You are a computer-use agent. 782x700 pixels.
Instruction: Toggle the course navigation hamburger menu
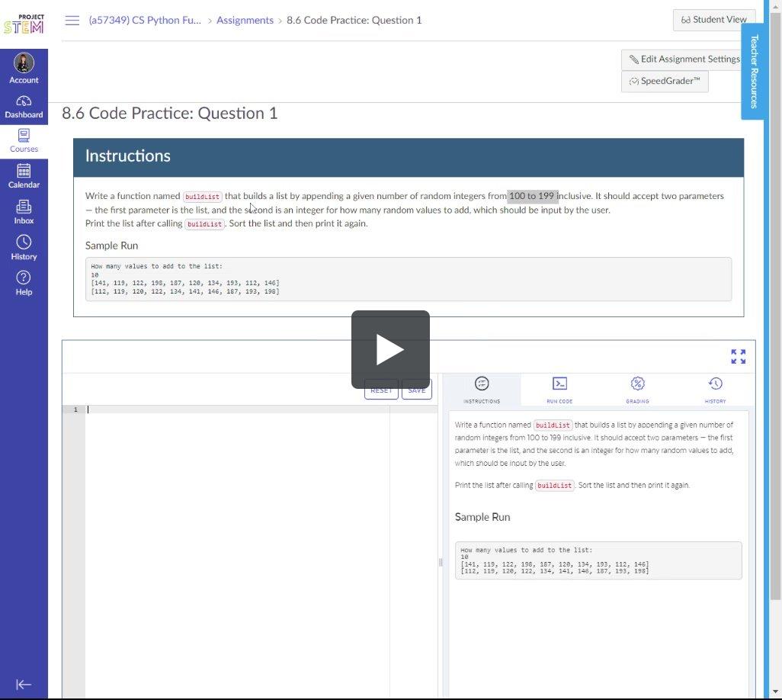pos(72,21)
